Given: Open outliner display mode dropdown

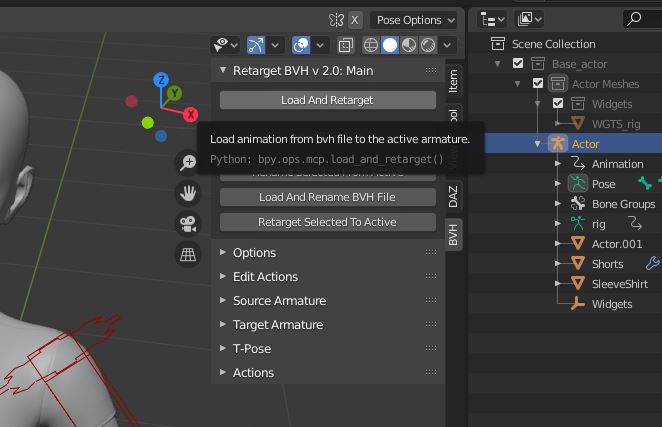Looking at the screenshot, I should tap(529, 19).
